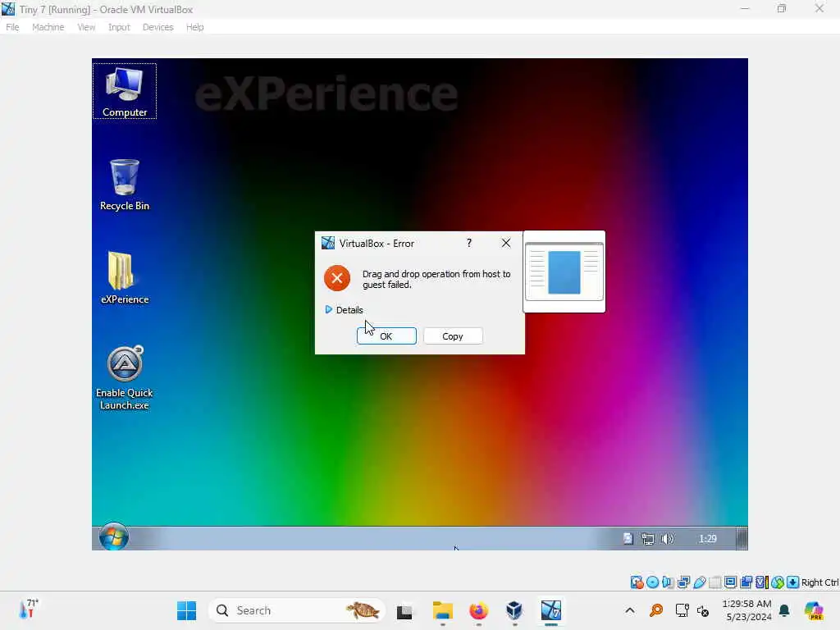840x630 pixels.
Task: Click the optical disk status icon
Action: coord(652,582)
